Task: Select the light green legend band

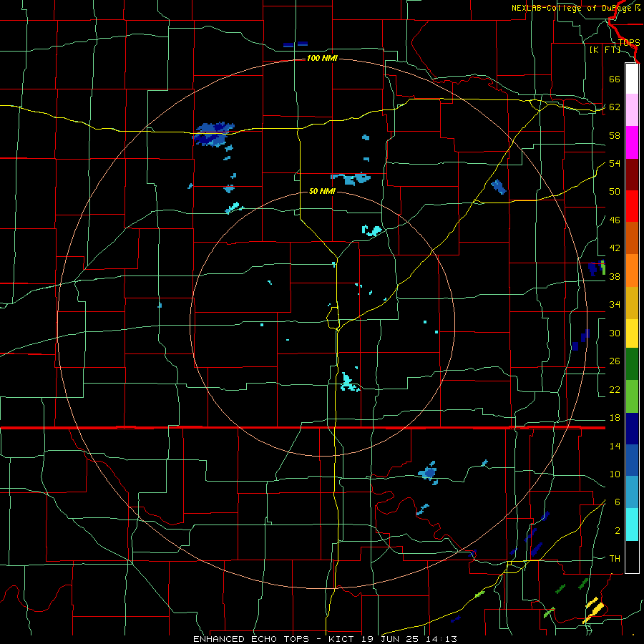Action: [632, 396]
